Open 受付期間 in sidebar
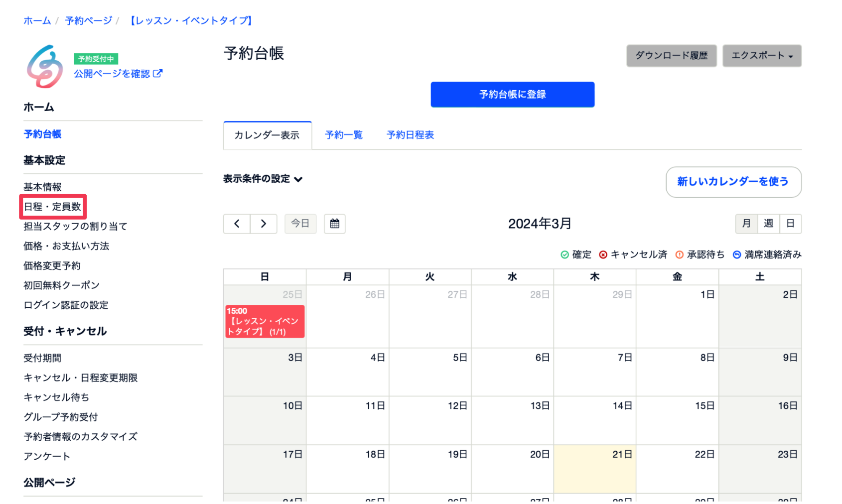 coord(42,358)
